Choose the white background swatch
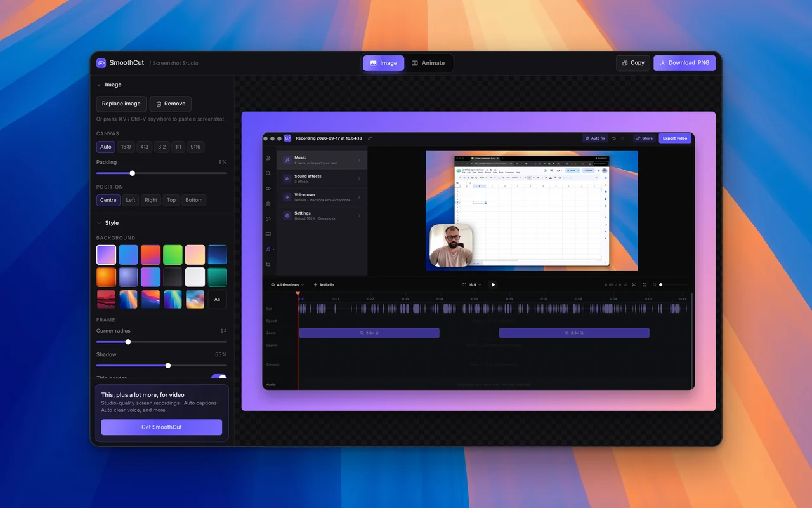 click(x=195, y=277)
